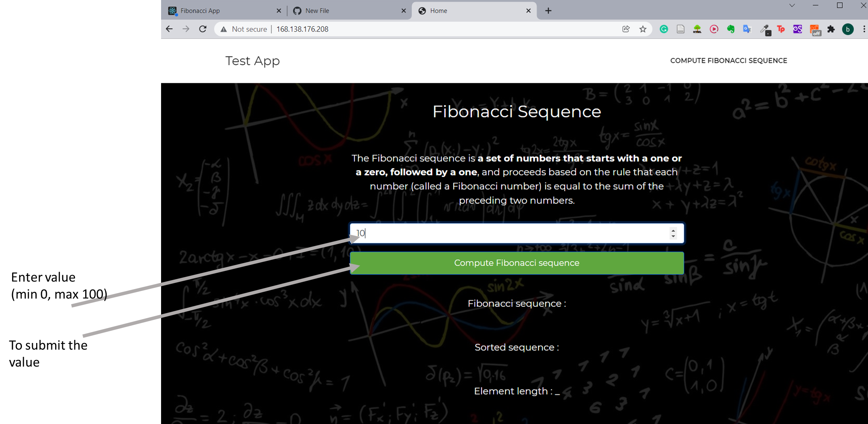Click inside the number input field
868x424 pixels.
pos(490,233)
